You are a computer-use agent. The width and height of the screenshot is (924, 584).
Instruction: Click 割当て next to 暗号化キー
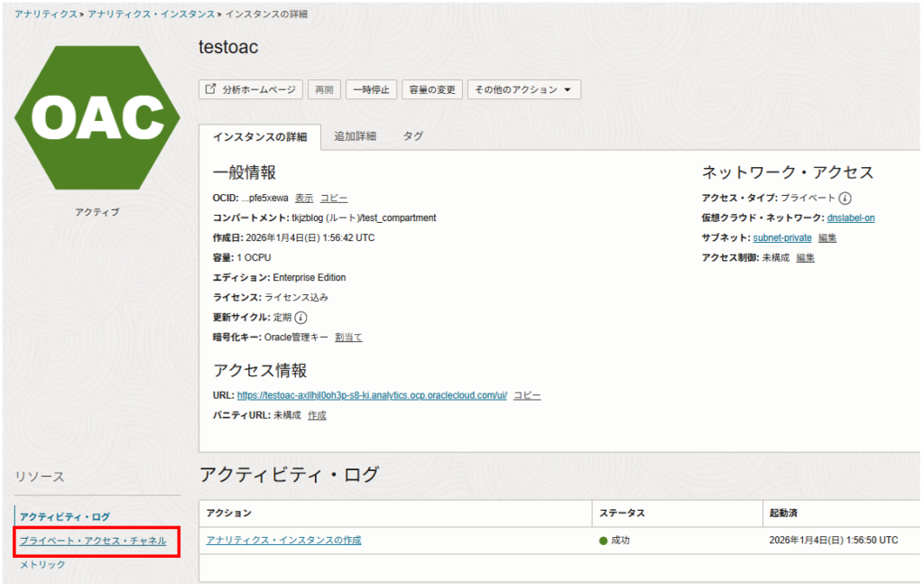[x=348, y=338]
